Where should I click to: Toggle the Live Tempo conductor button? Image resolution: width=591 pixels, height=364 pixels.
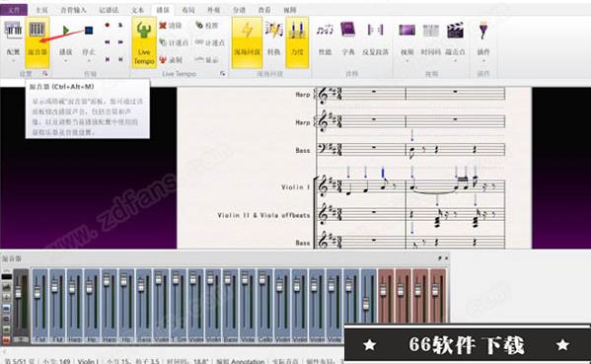point(144,42)
